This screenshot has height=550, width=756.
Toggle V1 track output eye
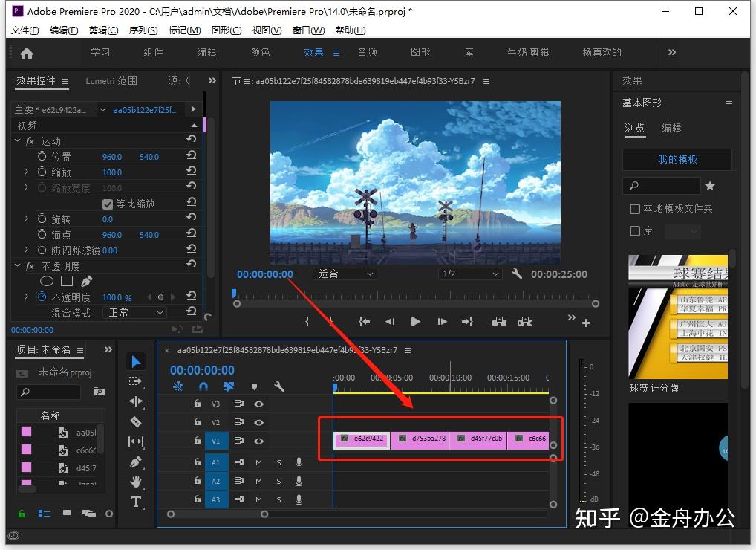[259, 441]
